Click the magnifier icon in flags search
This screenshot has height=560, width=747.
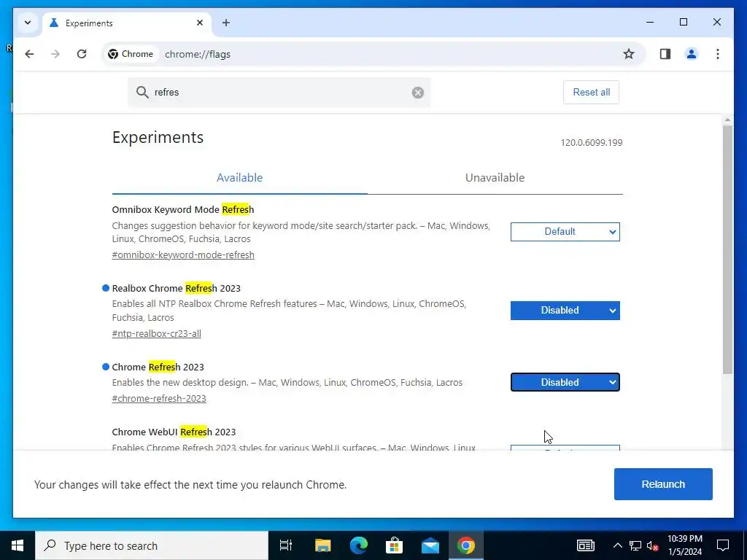coord(142,93)
